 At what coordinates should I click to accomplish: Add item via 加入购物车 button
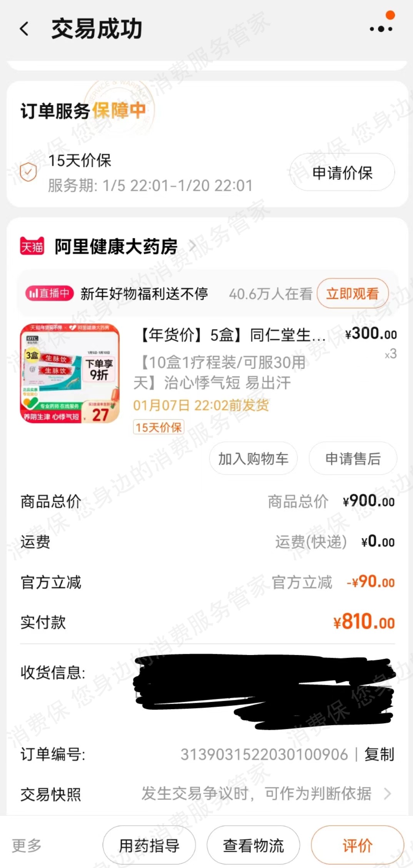click(x=253, y=458)
